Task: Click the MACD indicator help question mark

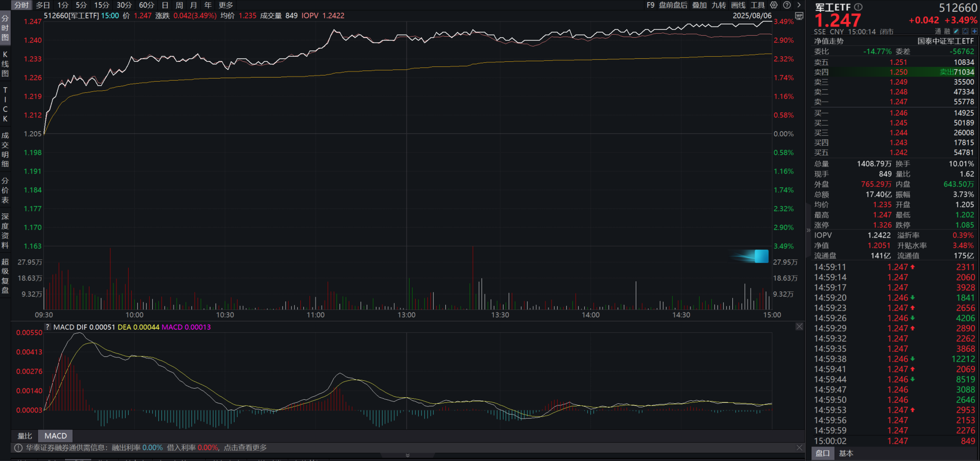Action: pyautogui.click(x=47, y=327)
